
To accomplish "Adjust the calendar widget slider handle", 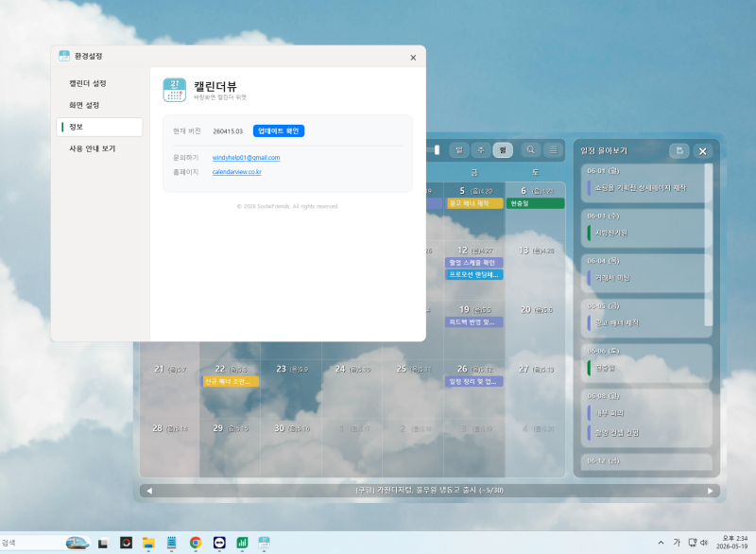I will [437, 150].
